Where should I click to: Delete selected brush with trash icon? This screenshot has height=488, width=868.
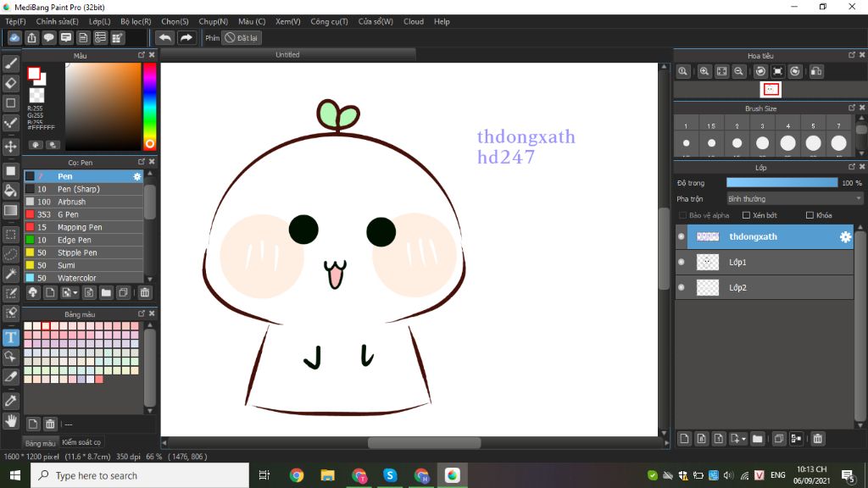click(x=144, y=292)
